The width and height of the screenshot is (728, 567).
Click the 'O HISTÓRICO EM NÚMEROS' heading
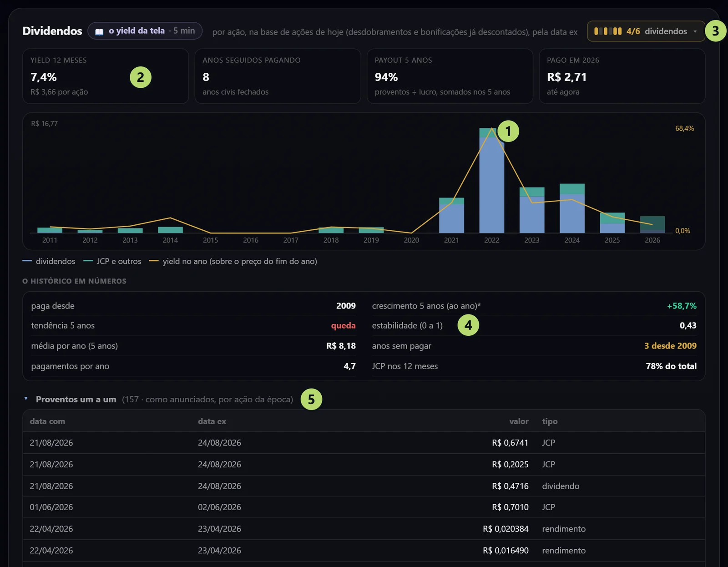coord(75,281)
